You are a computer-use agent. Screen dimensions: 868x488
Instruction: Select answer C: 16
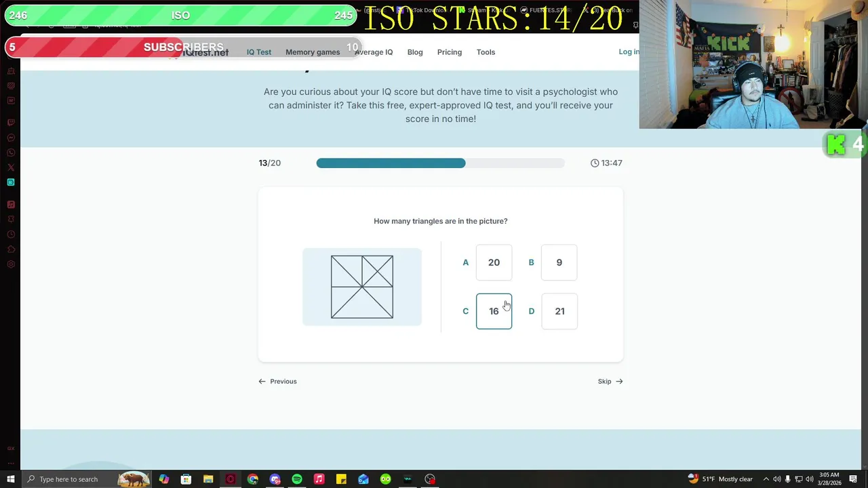494,311
